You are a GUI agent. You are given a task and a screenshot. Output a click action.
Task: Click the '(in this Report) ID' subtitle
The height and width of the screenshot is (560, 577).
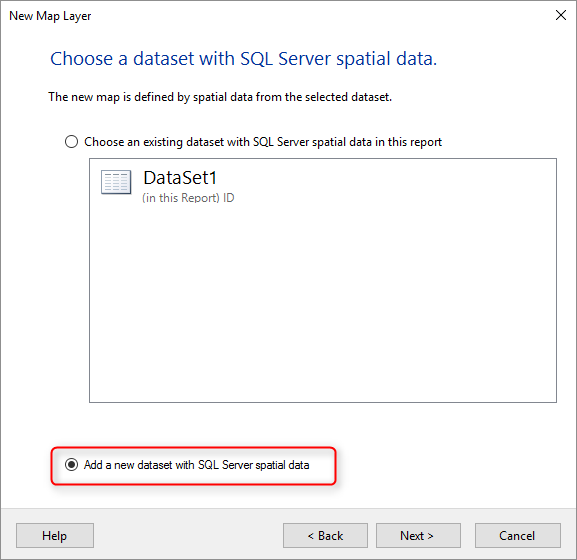188,198
